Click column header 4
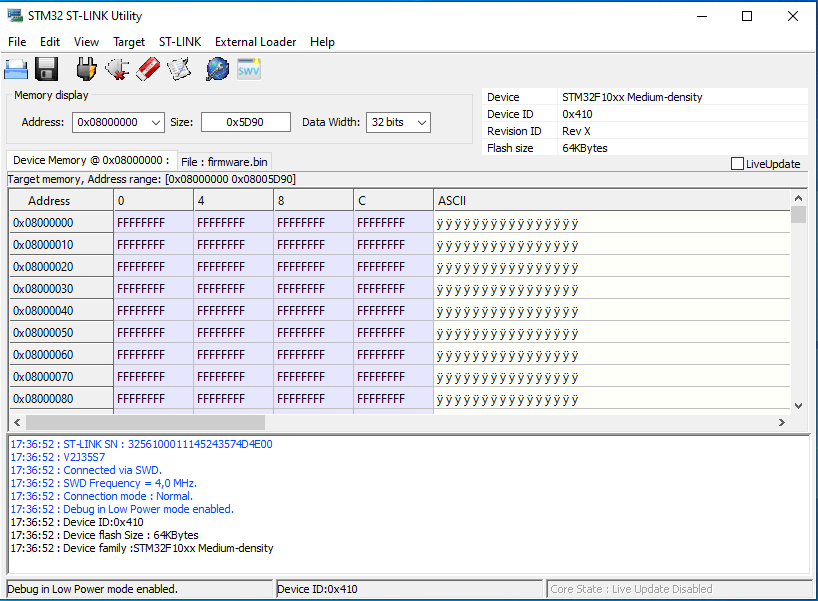Image resolution: width=818 pixels, height=601 pixels. pyautogui.click(x=234, y=201)
